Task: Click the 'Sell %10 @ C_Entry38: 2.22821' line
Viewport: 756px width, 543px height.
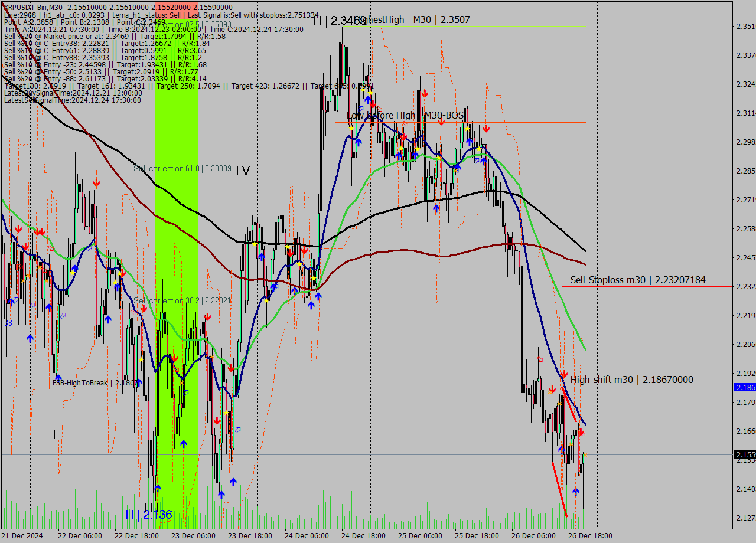Action: pos(107,43)
